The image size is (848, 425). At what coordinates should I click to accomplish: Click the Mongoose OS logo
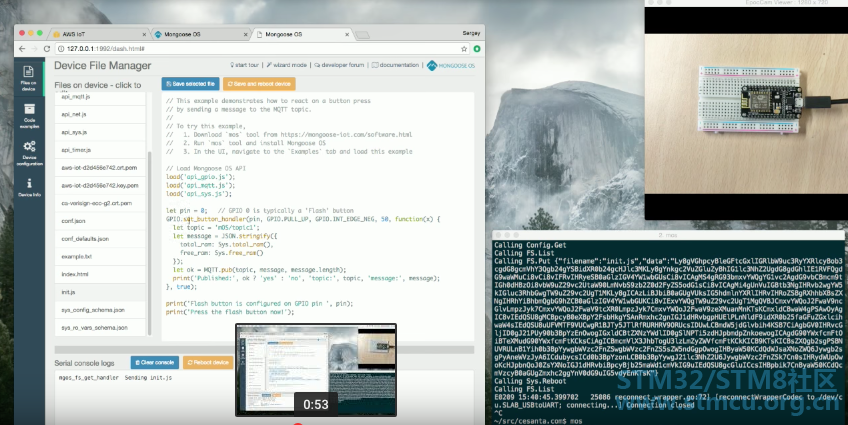tap(450, 65)
